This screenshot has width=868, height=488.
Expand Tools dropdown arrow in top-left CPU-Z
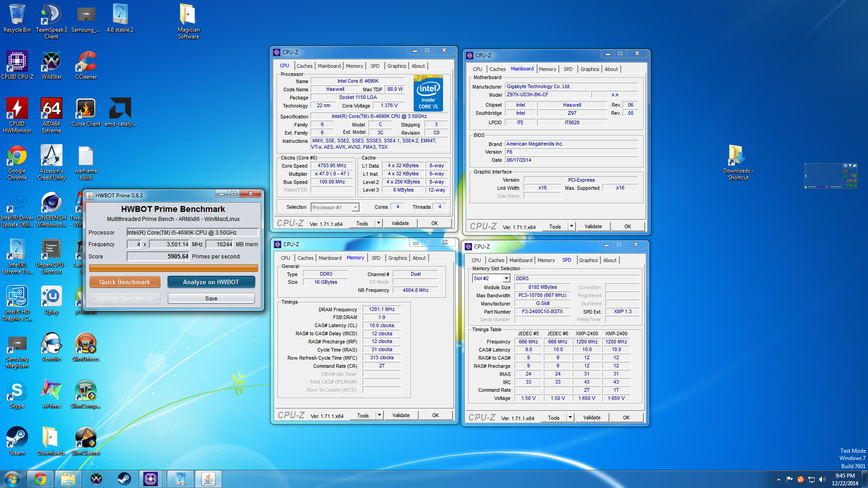click(x=379, y=223)
